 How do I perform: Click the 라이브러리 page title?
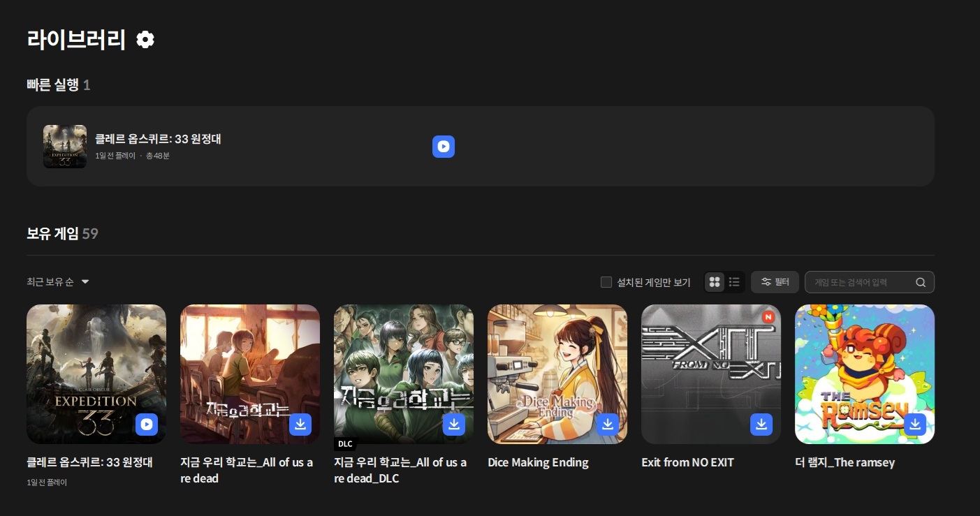(x=76, y=40)
